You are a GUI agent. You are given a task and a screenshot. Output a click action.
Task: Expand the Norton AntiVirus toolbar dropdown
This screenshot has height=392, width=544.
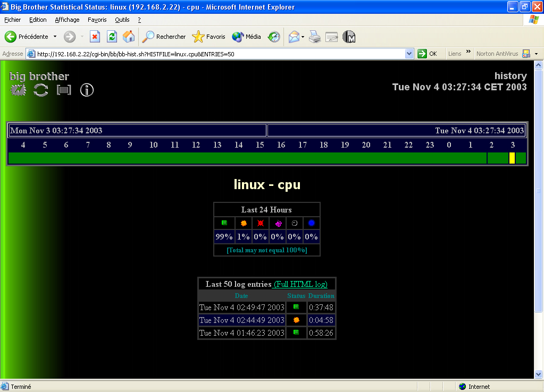[536, 54]
